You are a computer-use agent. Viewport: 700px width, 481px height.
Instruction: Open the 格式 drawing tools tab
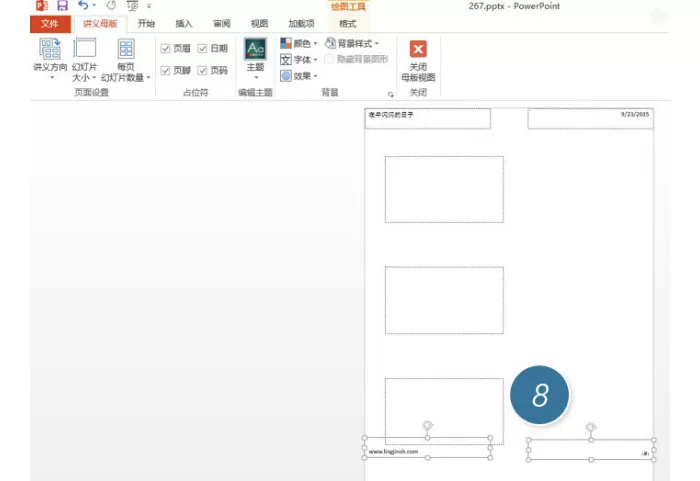pos(347,24)
